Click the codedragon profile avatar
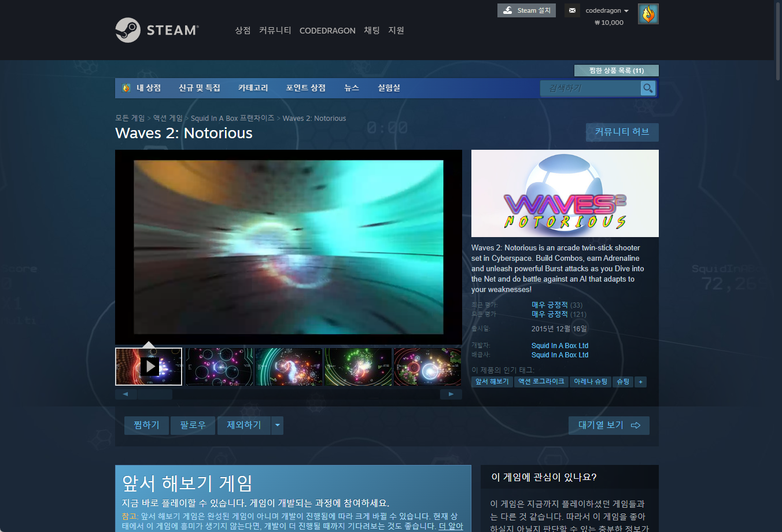The height and width of the screenshot is (532, 782). click(x=648, y=14)
